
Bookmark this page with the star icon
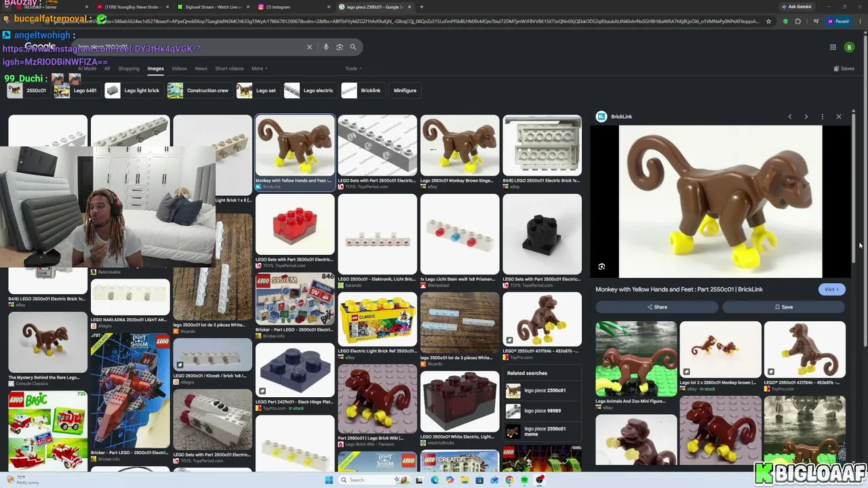pos(768,21)
